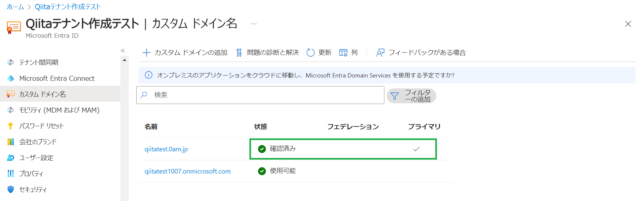Viewport: 644px width, 201px height.
Task: Click primary checkmark for qiitatest.0am.jp
Action: pyautogui.click(x=416, y=149)
